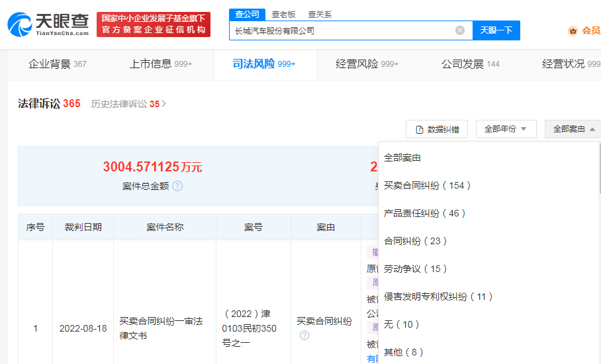Filter by 产品责任纠纷 (46)
The width and height of the screenshot is (601, 364).
coord(424,213)
